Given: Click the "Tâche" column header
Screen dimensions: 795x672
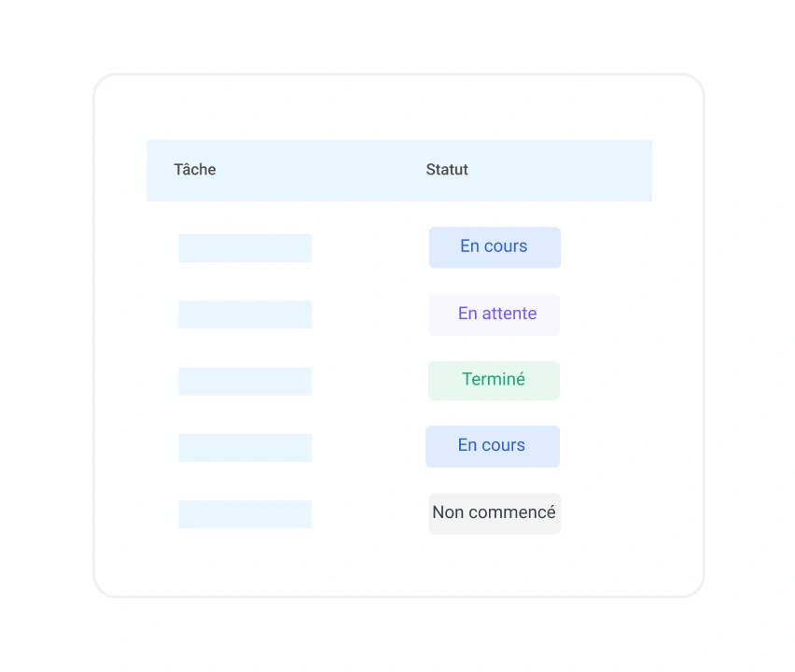Looking at the screenshot, I should coord(195,170).
